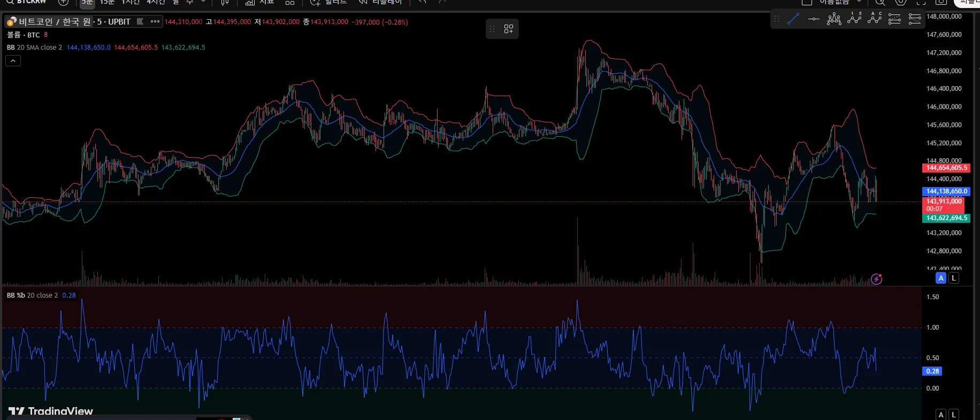Select the Fibonacci retracement tool

coord(894,19)
